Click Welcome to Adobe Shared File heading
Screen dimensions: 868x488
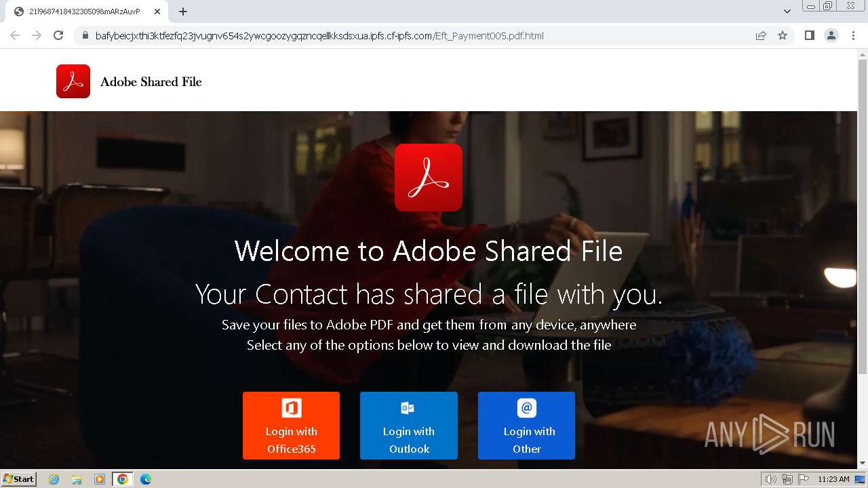coord(429,251)
